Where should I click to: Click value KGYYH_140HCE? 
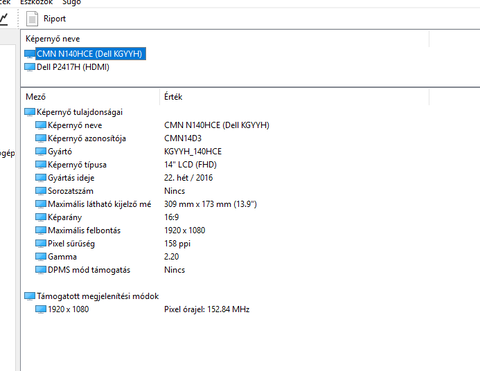pyautogui.click(x=193, y=152)
